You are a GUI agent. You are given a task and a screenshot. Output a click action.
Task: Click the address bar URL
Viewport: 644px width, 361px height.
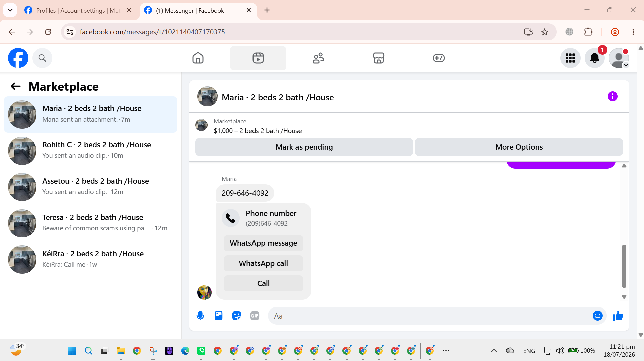pyautogui.click(x=152, y=32)
